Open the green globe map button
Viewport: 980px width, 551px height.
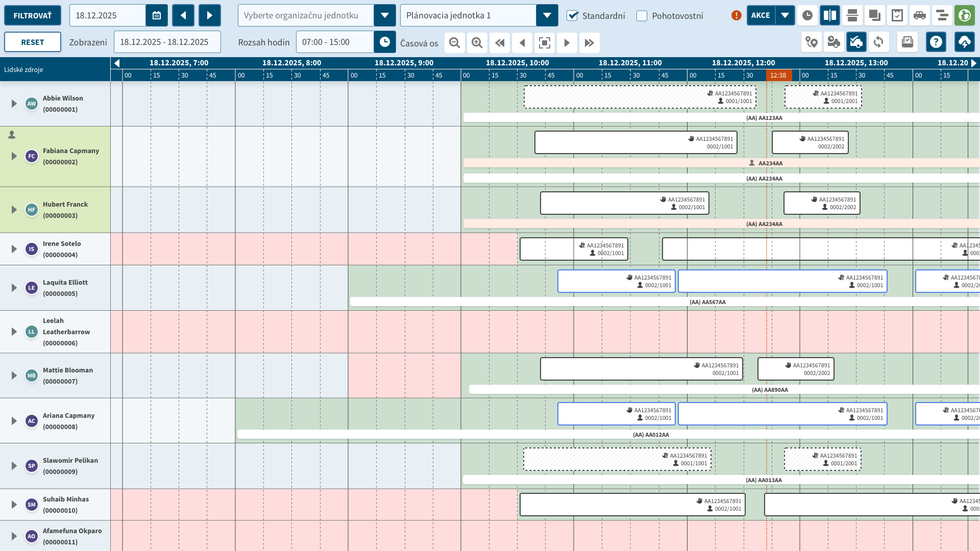pyautogui.click(x=965, y=16)
